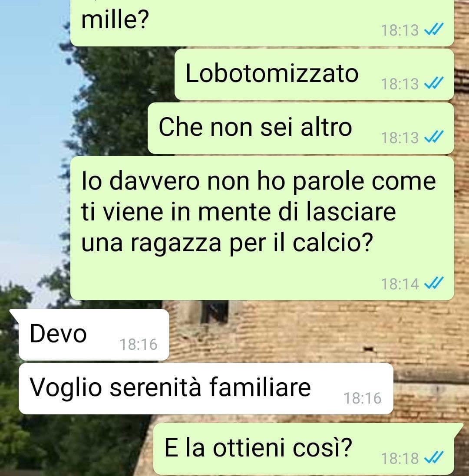The image size is (469, 476).
Task: Tap the 'Voglio serenità familiare' message
Action: click(x=206, y=389)
